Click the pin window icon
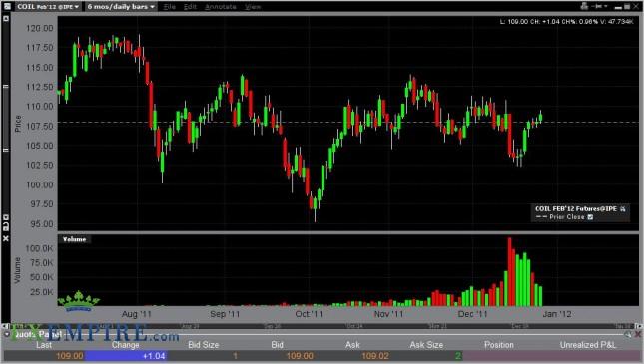This screenshot has height=364, width=644. point(599,6)
